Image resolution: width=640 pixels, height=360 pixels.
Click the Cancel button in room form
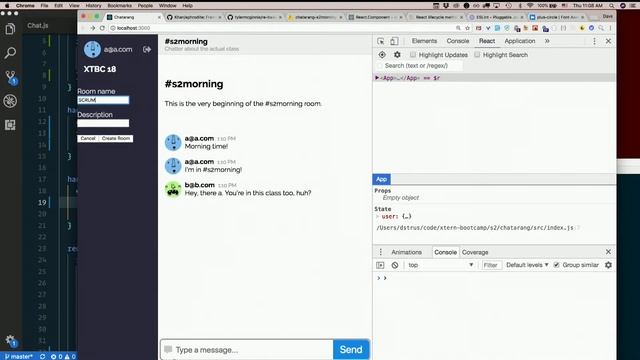[88, 138]
